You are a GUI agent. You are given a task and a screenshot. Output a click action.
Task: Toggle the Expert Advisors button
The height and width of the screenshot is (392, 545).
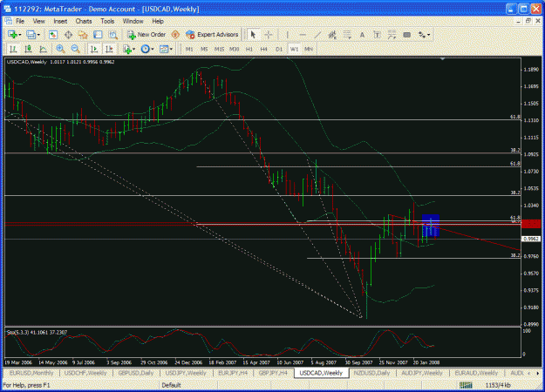click(x=212, y=35)
